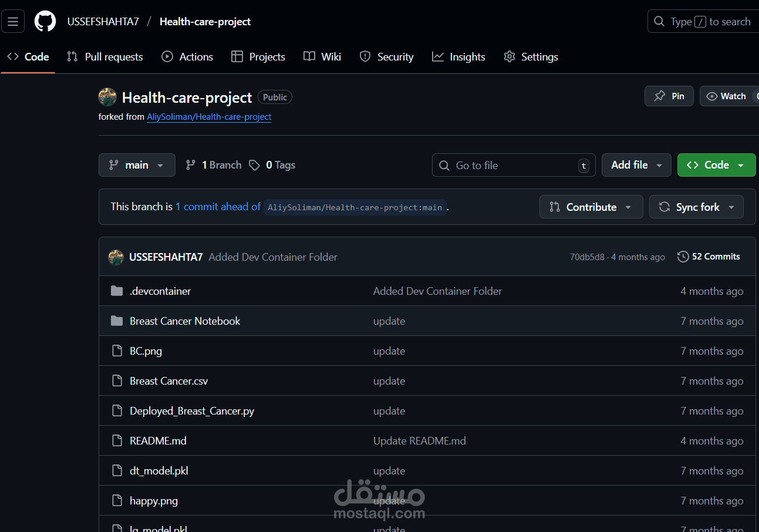Open the Actions tab
Viewport: 759px width, 532px height.
(x=187, y=57)
